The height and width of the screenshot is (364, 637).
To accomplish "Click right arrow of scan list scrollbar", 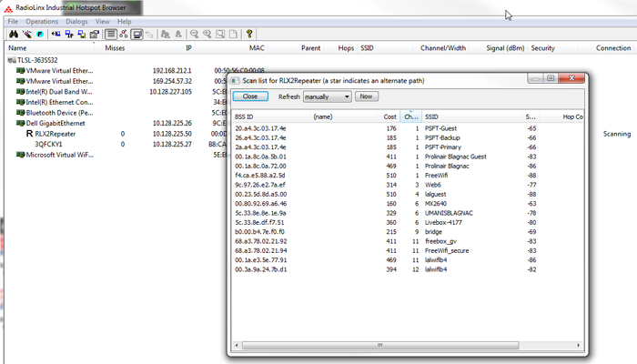I will pyautogui.click(x=579, y=345).
